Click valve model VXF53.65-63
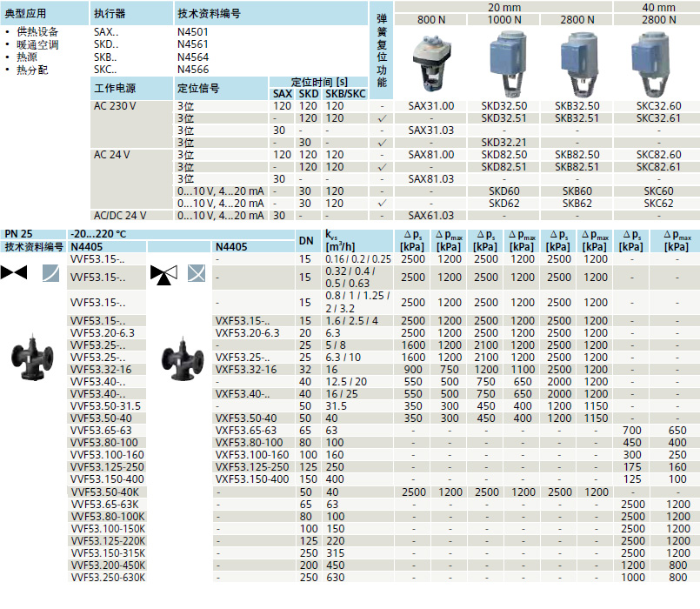700x609 pixels. click(246, 431)
